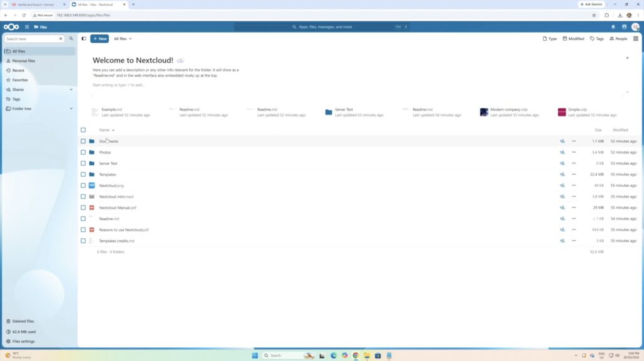Collapse the Welcome readme panel arrow
The image size is (644, 361).
[x=627, y=58]
